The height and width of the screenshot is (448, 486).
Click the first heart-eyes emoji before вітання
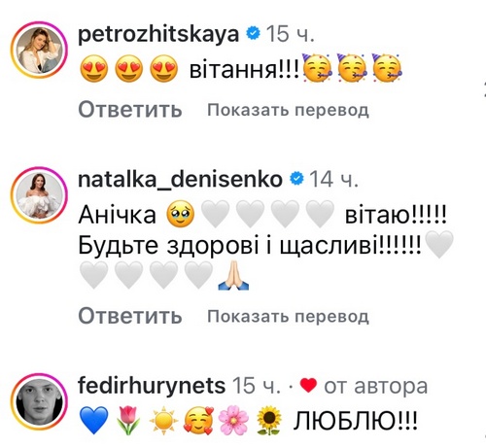94,68
